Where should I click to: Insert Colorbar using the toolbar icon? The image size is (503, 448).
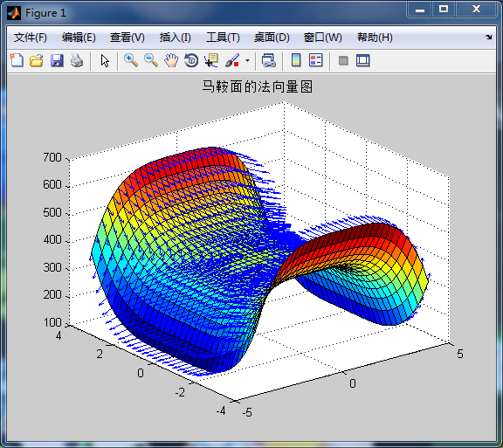point(296,60)
